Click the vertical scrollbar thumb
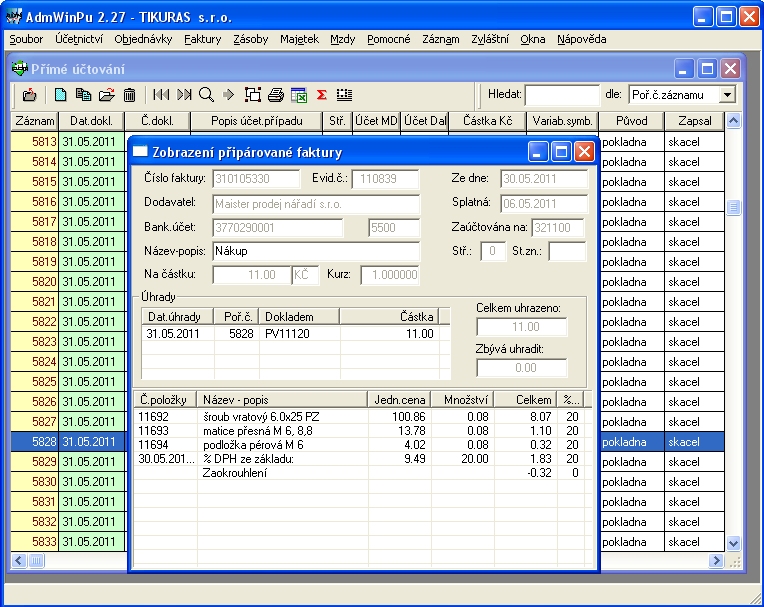 point(733,208)
